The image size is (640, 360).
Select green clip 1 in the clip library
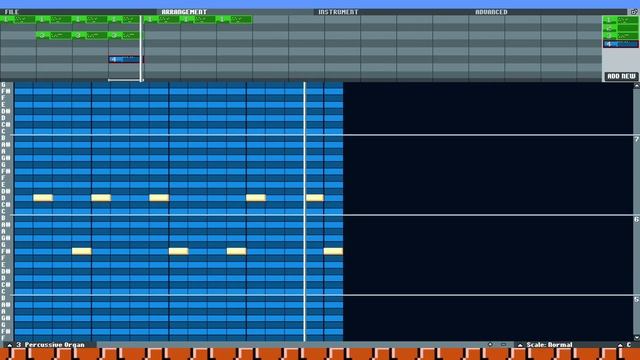pos(620,20)
